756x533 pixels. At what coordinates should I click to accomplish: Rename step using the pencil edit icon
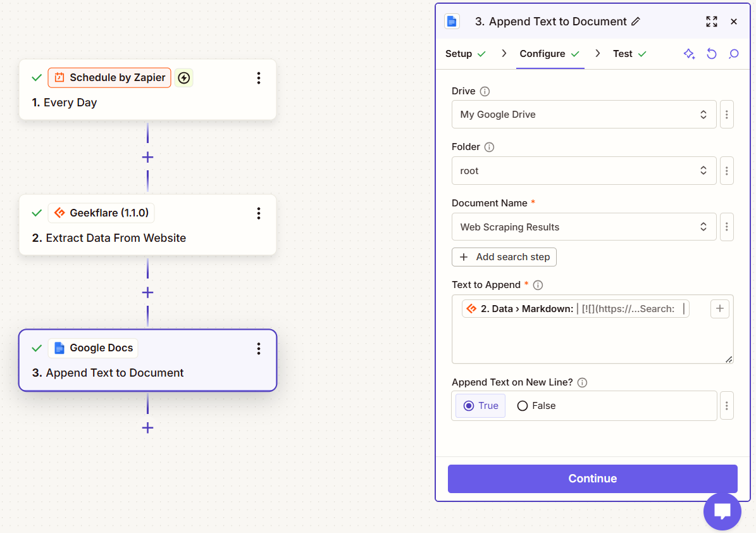click(x=636, y=22)
